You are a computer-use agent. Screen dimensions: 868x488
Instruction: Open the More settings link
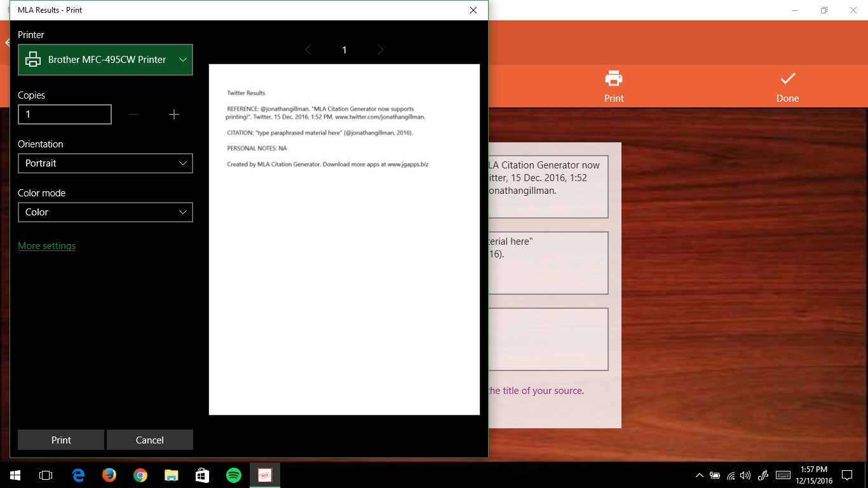point(46,246)
